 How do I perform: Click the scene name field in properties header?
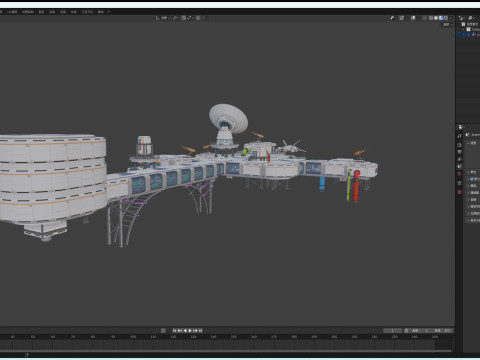point(474,135)
